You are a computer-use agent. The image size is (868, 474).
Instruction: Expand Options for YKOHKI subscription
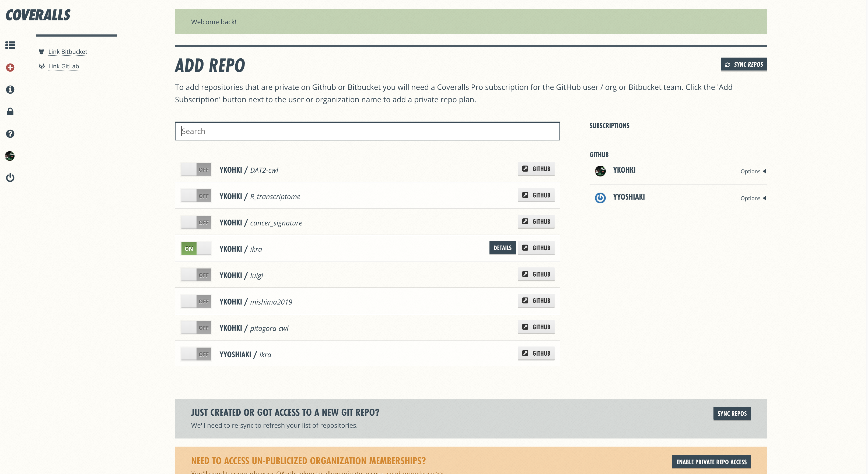pyautogui.click(x=753, y=171)
